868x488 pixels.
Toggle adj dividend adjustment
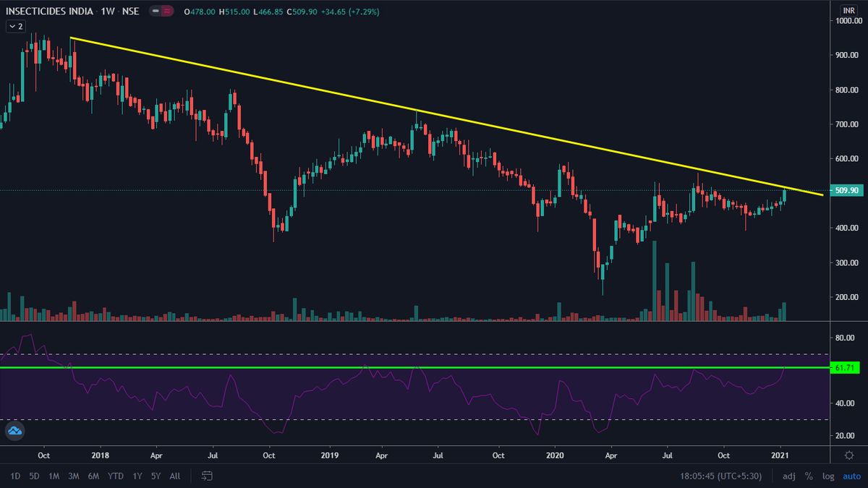point(789,476)
